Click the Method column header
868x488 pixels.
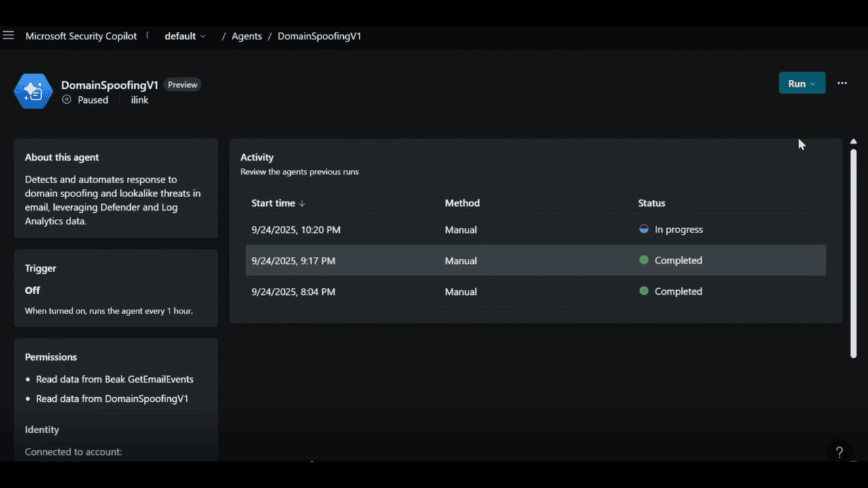pyautogui.click(x=462, y=203)
